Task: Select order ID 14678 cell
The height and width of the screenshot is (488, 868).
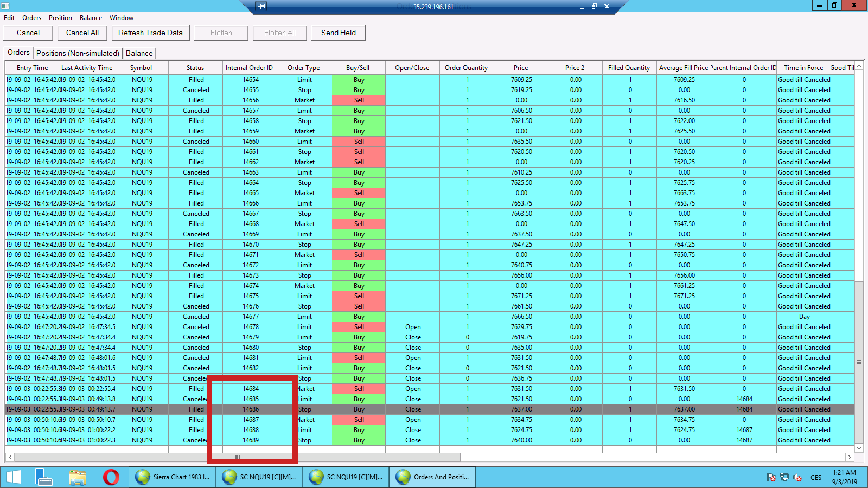Action: (250, 327)
